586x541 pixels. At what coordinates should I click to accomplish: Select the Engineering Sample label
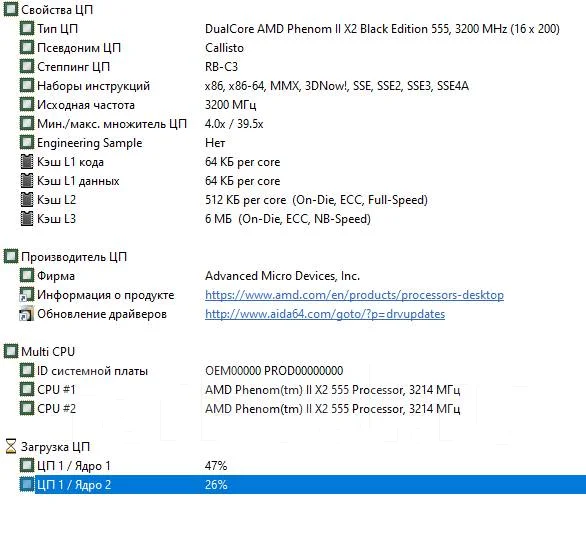tap(90, 143)
